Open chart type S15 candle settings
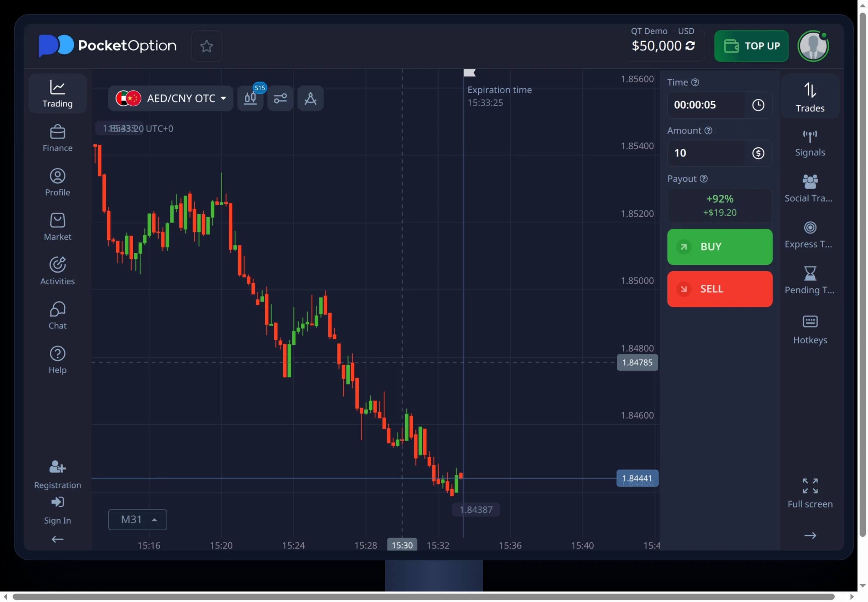868x602 pixels. tap(251, 98)
